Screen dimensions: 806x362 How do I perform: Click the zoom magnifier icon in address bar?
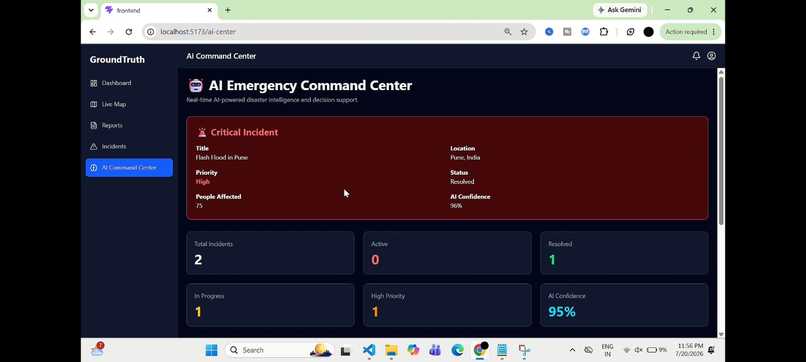[507, 32]
